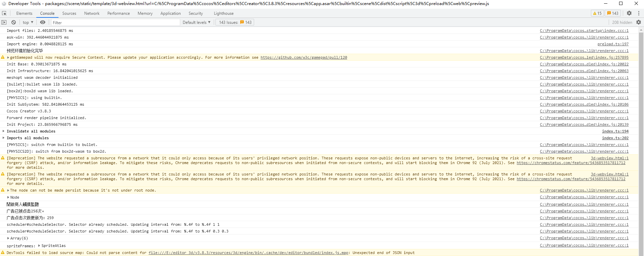Expand the Array(6) object

click(8, 238)
